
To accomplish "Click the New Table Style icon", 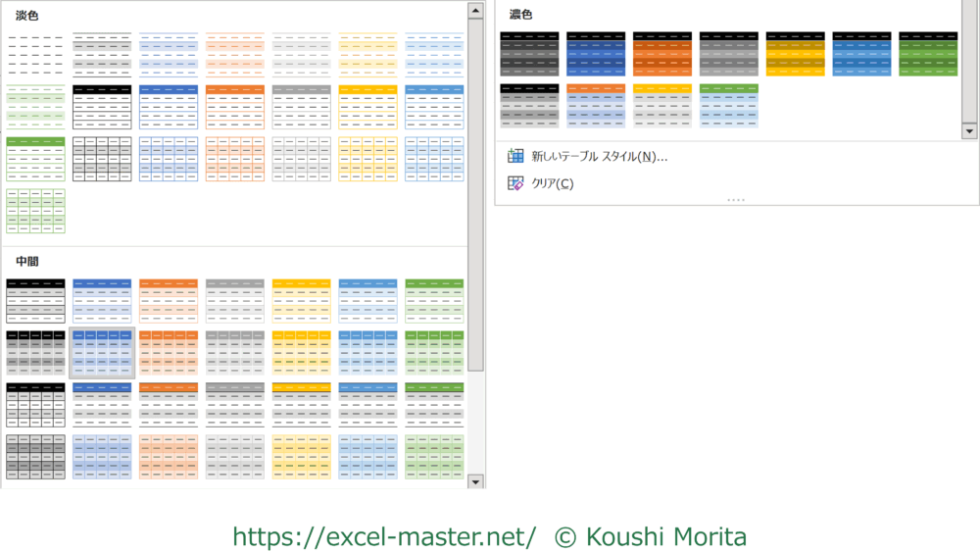I will point(515,156).
